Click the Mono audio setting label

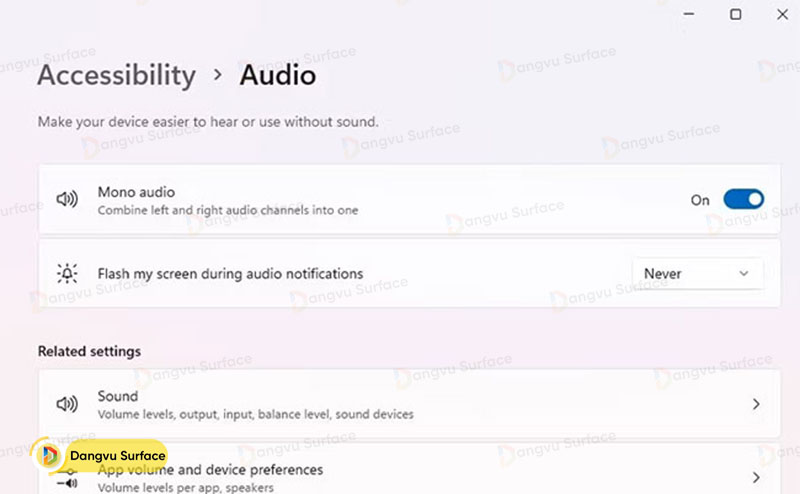click(x=136, y=191)
